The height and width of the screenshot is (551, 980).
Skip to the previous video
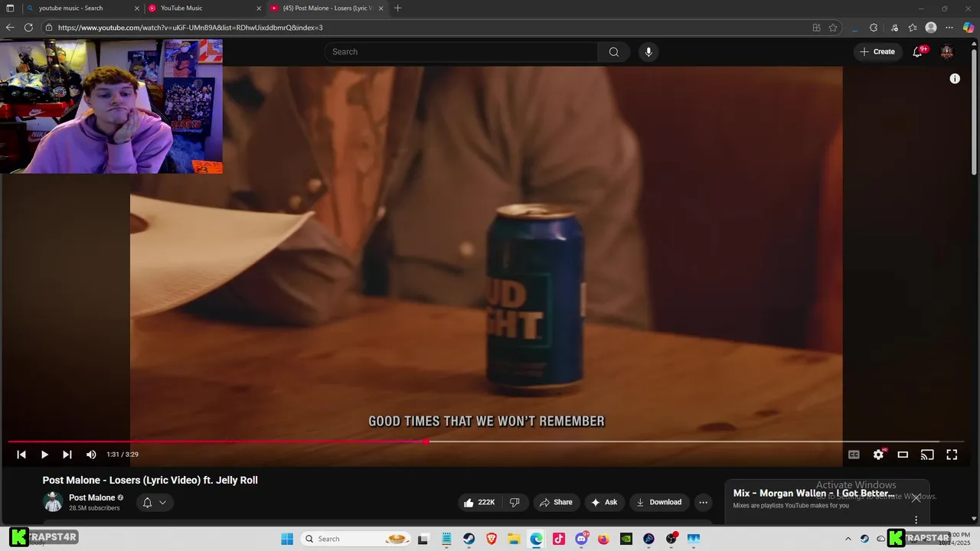(21, 455)
